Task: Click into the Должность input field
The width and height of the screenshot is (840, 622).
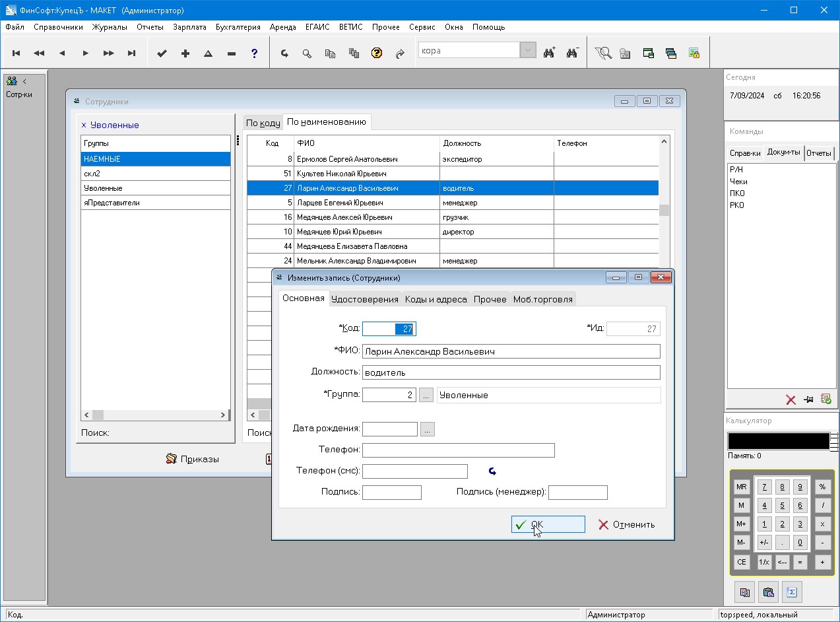Action: [x=511, y=372]
